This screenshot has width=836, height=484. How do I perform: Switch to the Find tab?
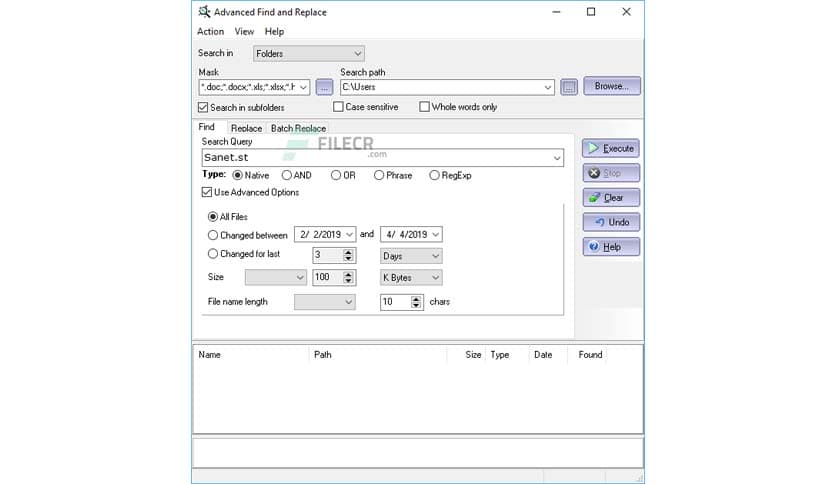206,127
